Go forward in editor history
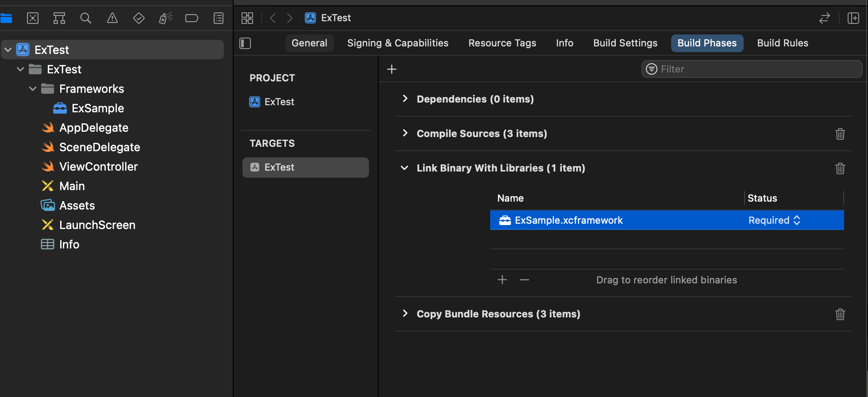Screen dimensions: 868x397 (x=290, y=18)
